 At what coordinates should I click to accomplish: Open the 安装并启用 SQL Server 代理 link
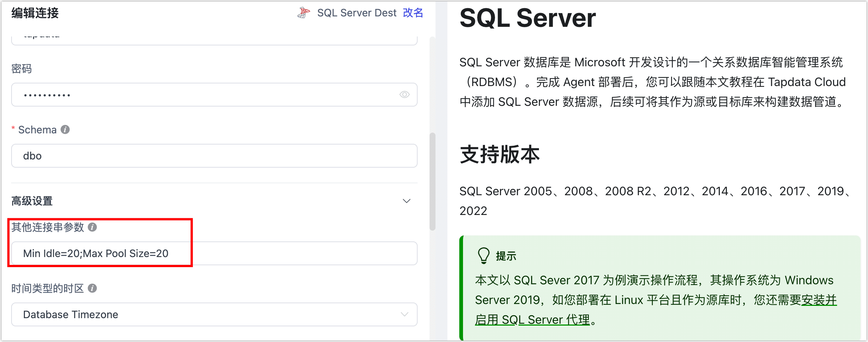click(x=818, y=300)
